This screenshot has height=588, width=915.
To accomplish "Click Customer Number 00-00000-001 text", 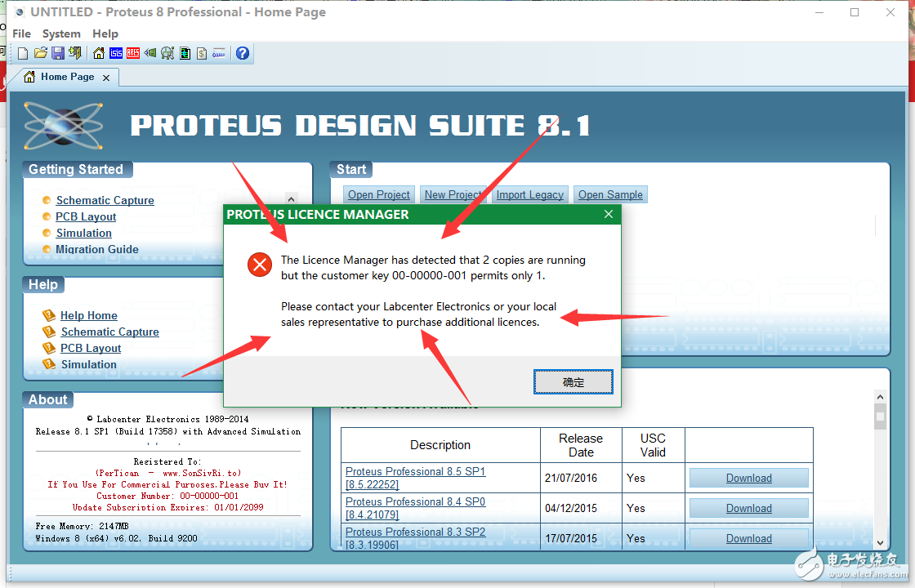I will [167, 496].
